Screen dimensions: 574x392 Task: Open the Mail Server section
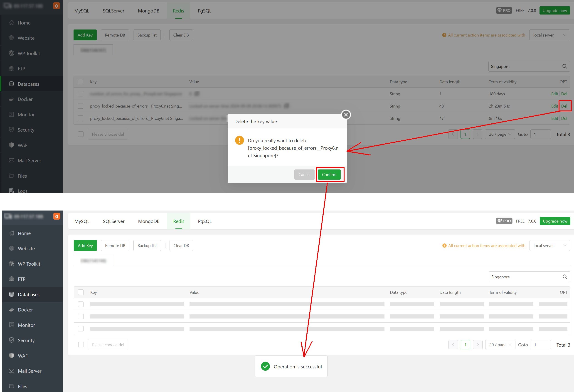coord(29,160)
